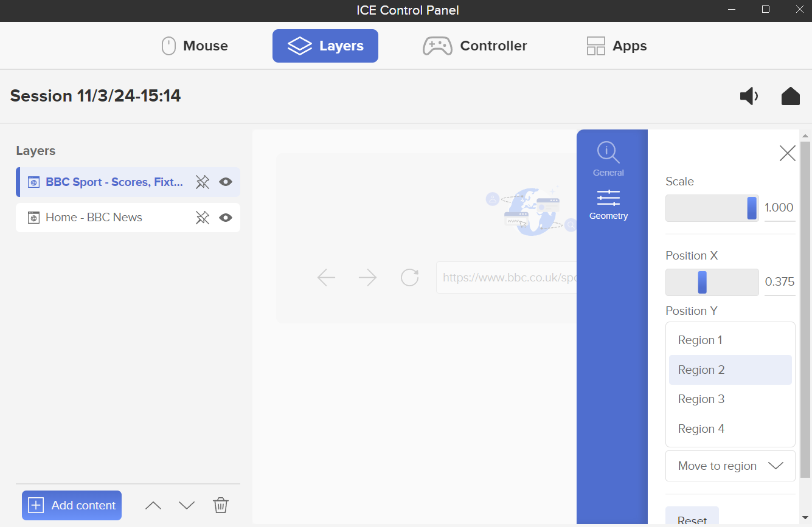Image resolution: width=812 pixels, height=527 pixels.
Task: Click the Home icon near the session title
Action: pos(790,96)
